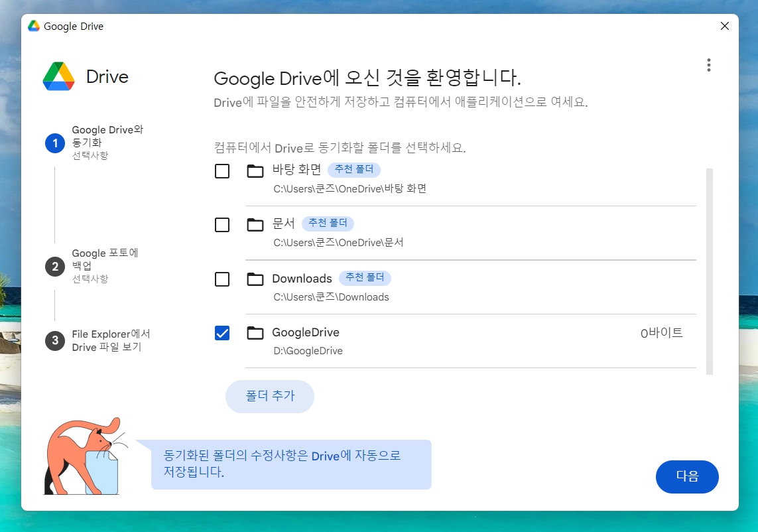Check the 바탕 화면 folder checkbox
This screenshot has height=532, width=758.
[x=222, y=170]
